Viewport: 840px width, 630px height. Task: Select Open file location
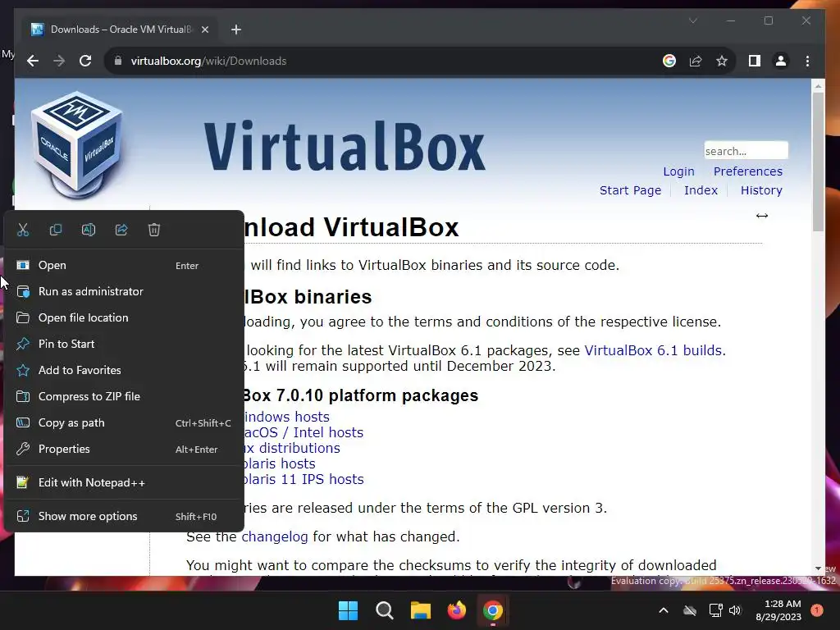point(124,317)
